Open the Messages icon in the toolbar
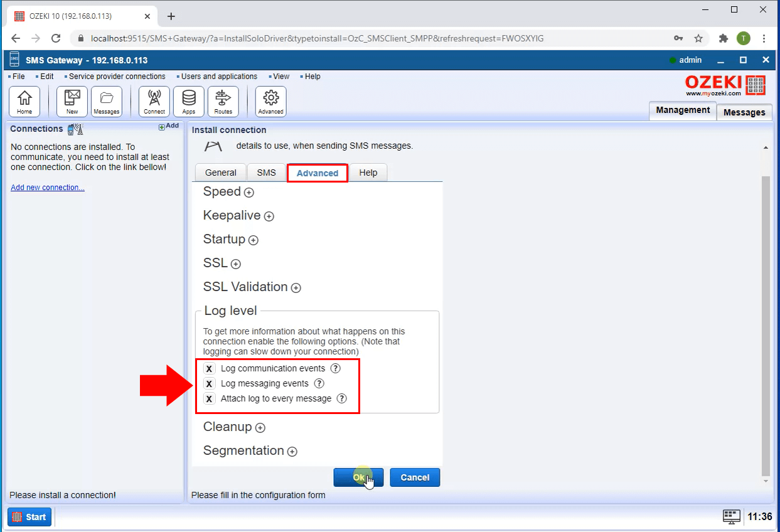 pyautogui.click(x=107, y=101)
